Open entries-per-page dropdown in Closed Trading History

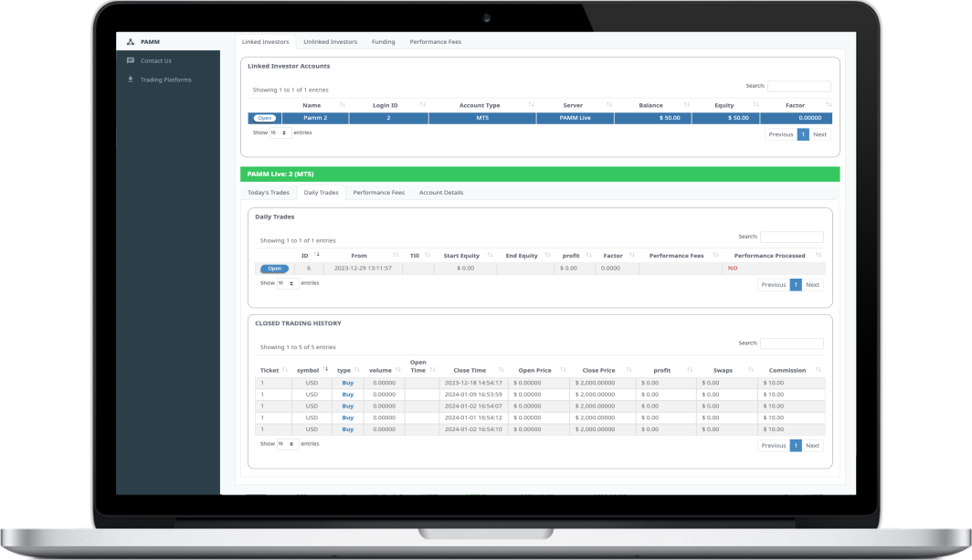287,444
